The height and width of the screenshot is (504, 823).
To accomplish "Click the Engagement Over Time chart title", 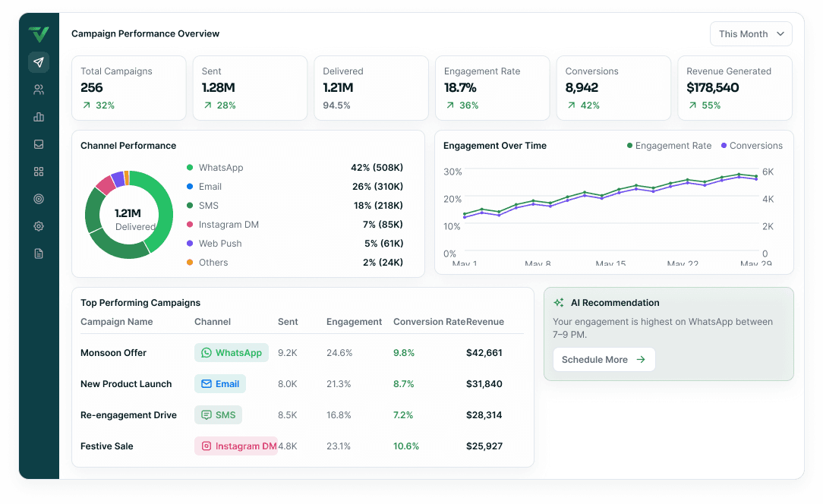I will coord(495,146).
